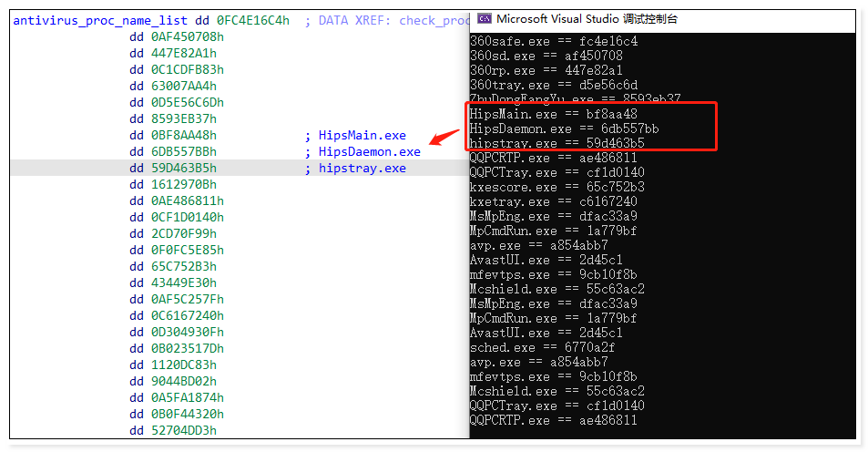Select HipsMain.exe == bf8aa48 in console
The width and height of the screenshot is (868, 452).
553,114
